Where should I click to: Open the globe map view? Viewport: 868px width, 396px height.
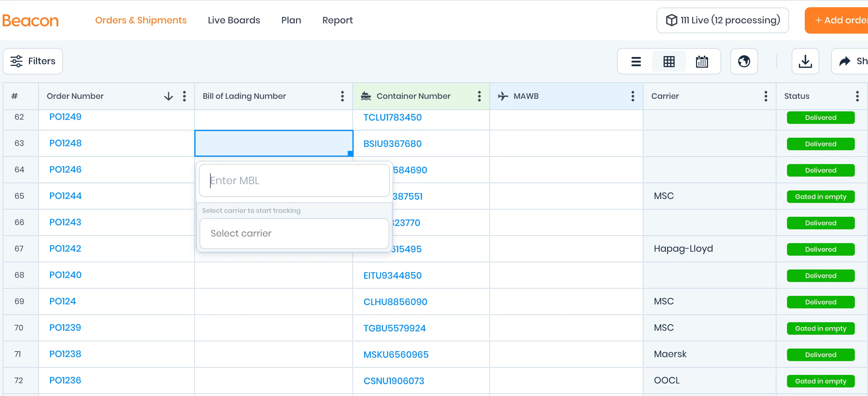(x=744, y=61)
